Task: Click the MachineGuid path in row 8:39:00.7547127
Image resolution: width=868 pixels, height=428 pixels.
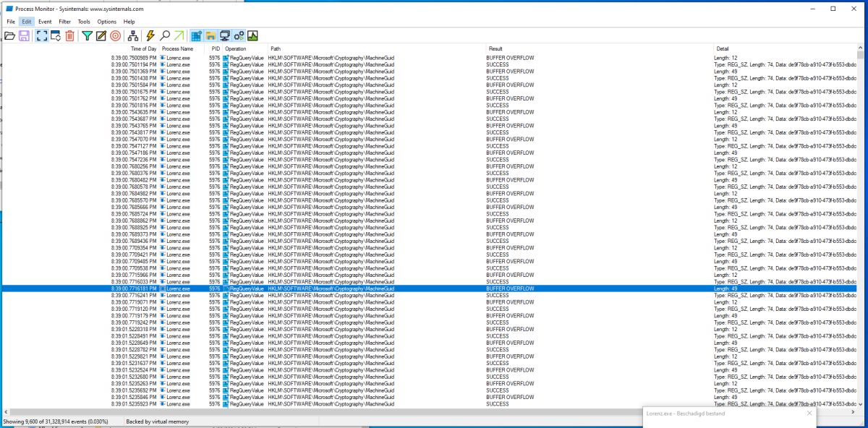Action: tap(331, 146)
